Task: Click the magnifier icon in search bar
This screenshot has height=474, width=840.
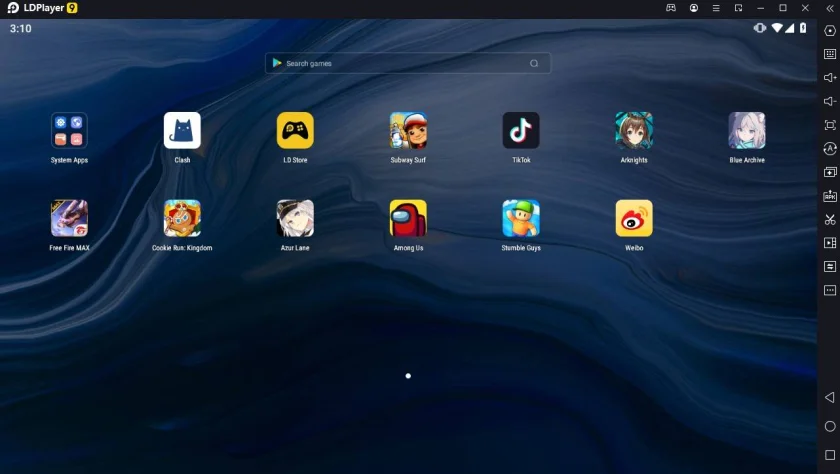Action: pyautogui.click(x=534, y=63)
